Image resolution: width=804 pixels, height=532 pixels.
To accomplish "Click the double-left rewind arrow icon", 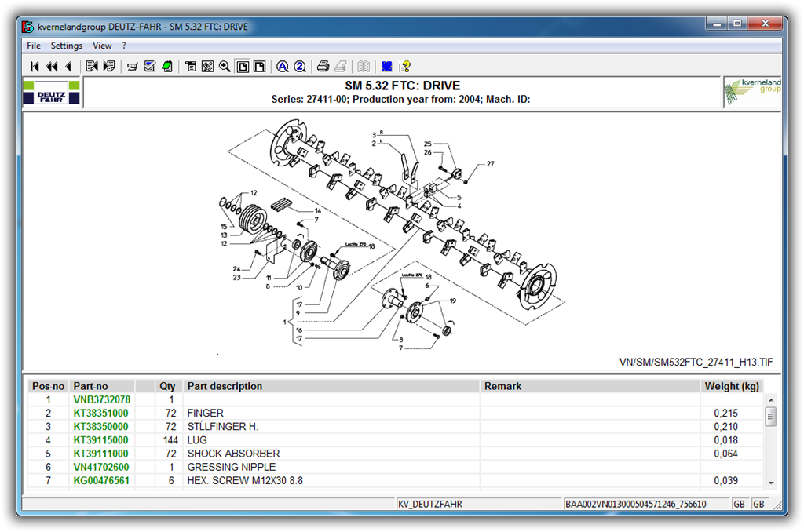I will click(52, 66).
